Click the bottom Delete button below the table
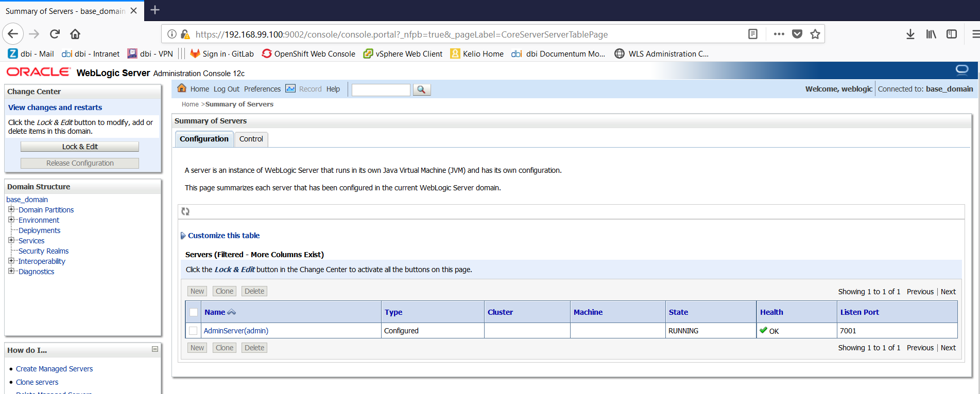980x394 pixels. pyautogui.click(x=254, y=348)
